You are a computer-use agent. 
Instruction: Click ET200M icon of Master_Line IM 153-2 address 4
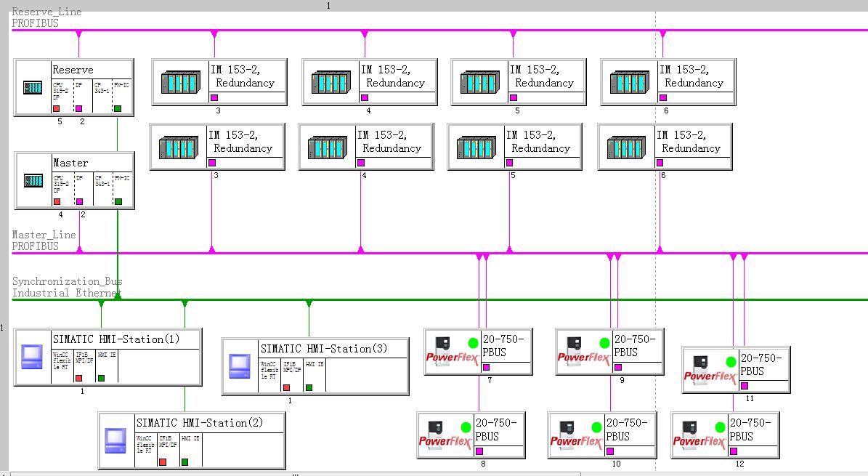(x=327, y=148)
